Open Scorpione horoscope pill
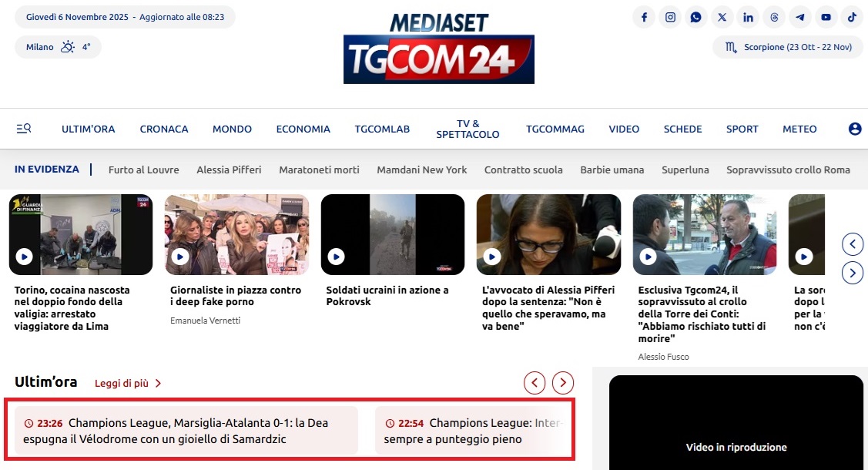The image size is (868, 470). (789, 47)
